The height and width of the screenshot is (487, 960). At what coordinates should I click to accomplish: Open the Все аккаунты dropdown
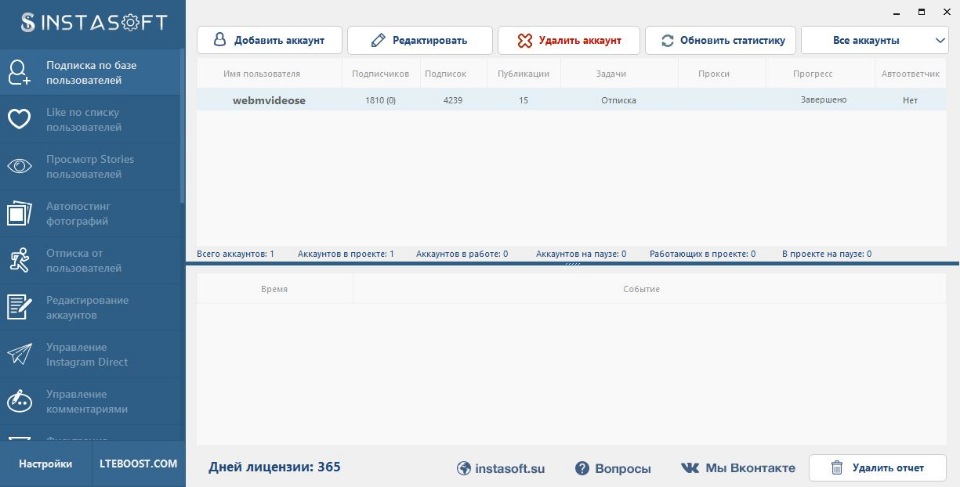(x=874, y=40)
